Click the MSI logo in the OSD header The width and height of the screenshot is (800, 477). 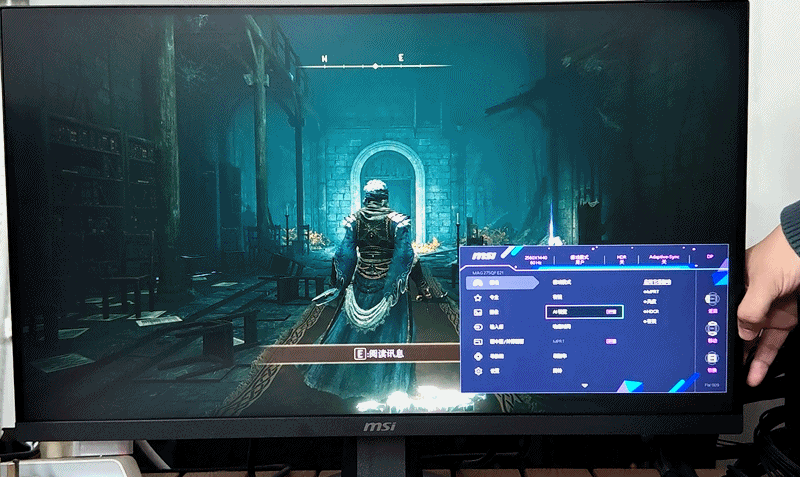484,256
